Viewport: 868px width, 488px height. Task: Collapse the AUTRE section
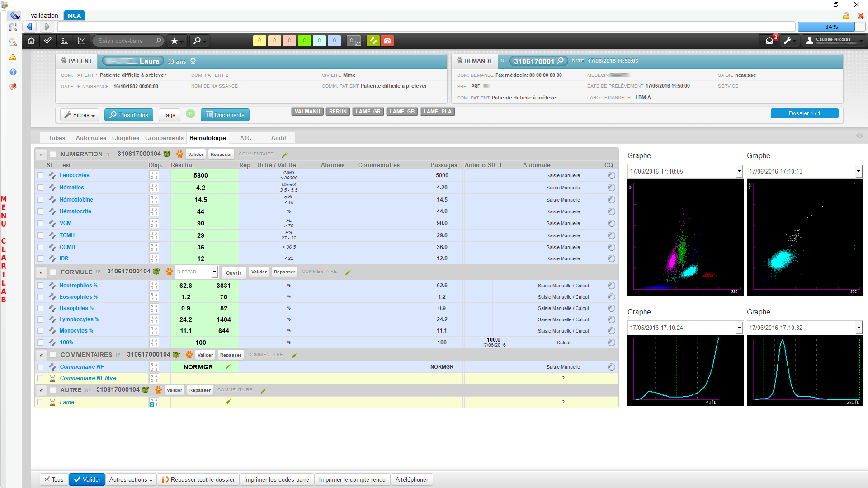[41, 390]
